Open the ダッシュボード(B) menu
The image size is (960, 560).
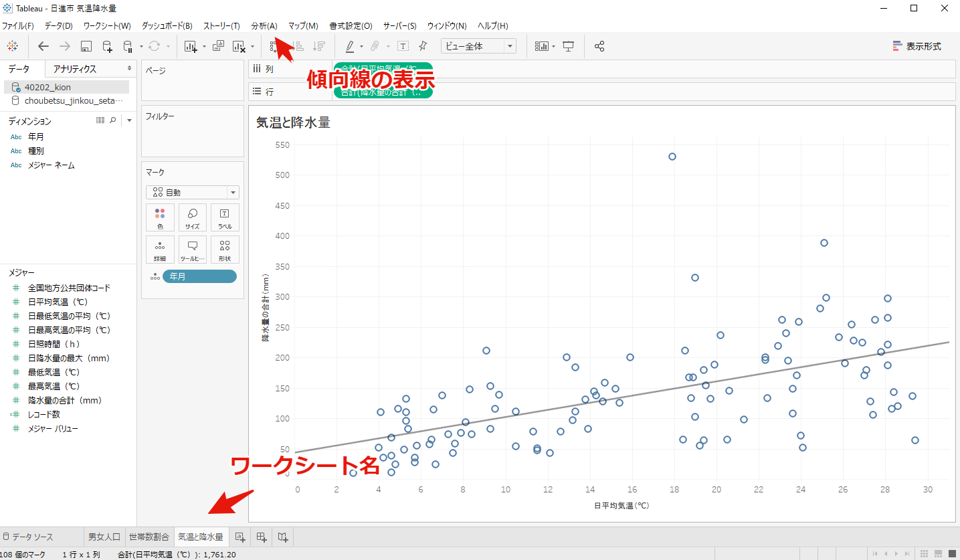[167, 25]
